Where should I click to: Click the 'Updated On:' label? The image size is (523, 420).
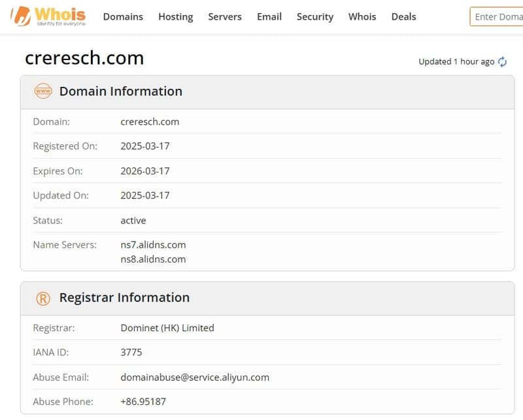[61, 195]
